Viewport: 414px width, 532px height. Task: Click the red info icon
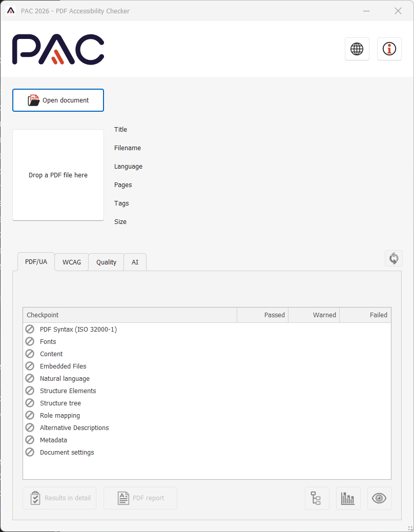[x=389, y=49]
